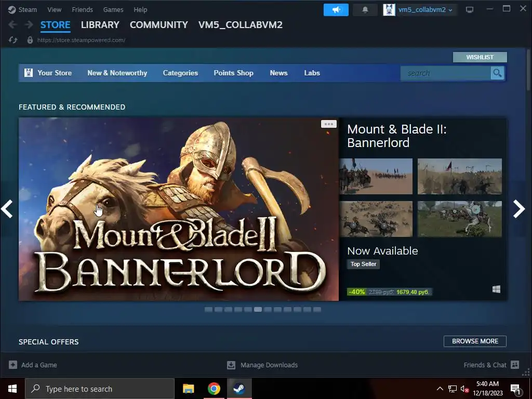Open the Games menu
The width and height of the screenshot is (532, 399).
(x=113, y=9)
